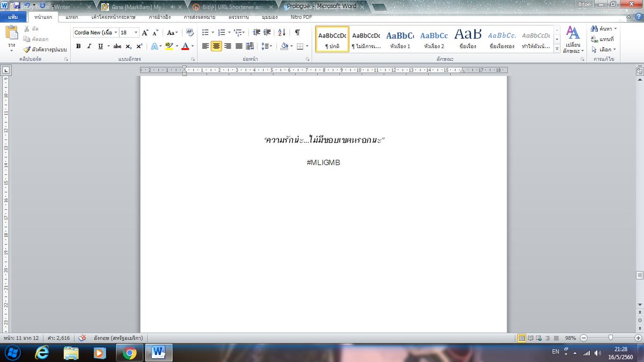Shrink the font size

point(155,33)
